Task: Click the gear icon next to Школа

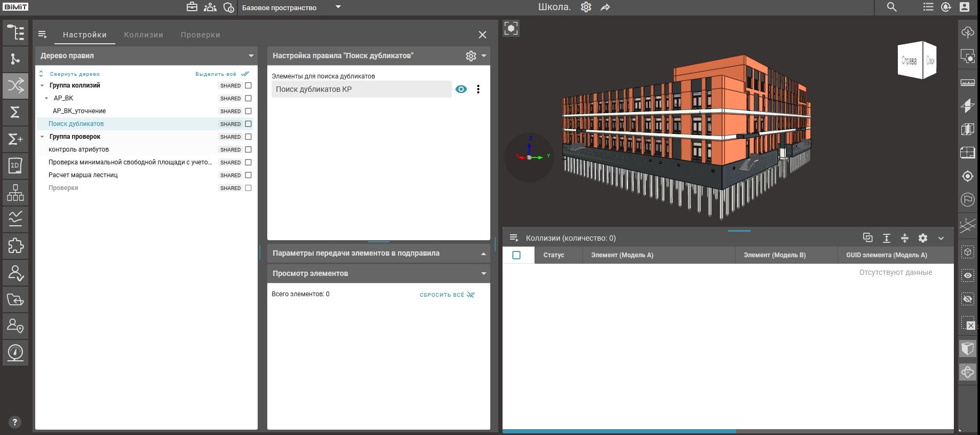Action: pyautogui.click(x=586, y=7)
